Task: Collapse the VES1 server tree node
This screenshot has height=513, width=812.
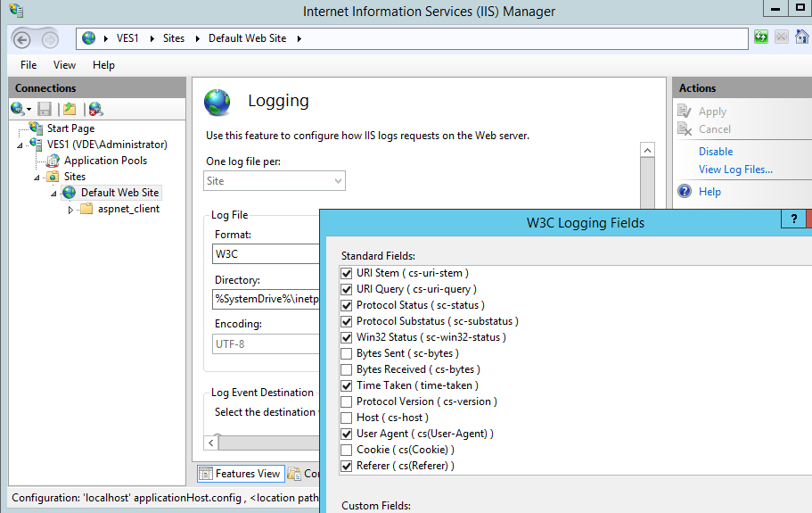Action: point(20,145)
